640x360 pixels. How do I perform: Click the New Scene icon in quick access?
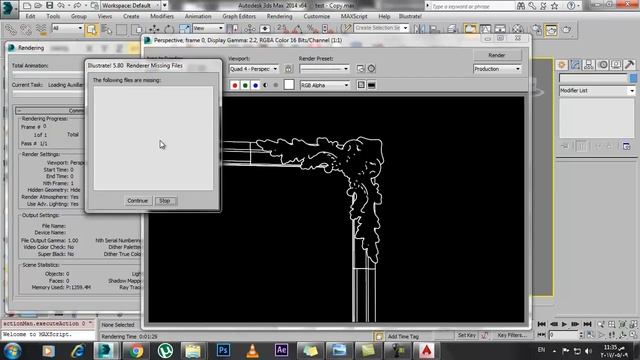coord(27,5)
